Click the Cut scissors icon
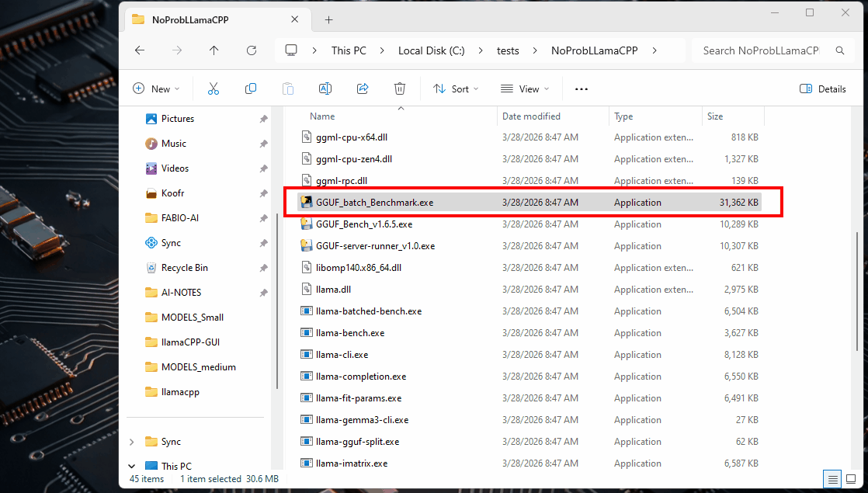Image resolution: width=868 pixels, height=493 pixels. coord(214,89)
